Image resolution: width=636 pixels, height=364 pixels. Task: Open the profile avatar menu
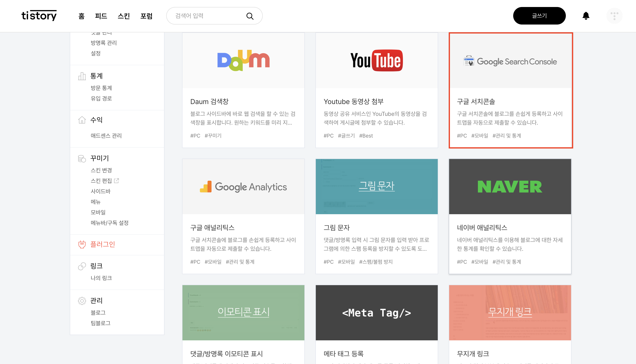pyautogui.click(x=614, y=16)
